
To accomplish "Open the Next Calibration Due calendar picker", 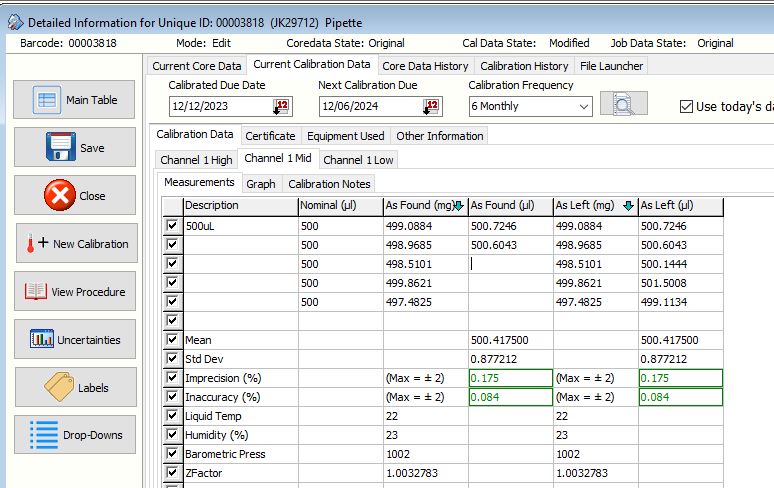I will point(431,106).
